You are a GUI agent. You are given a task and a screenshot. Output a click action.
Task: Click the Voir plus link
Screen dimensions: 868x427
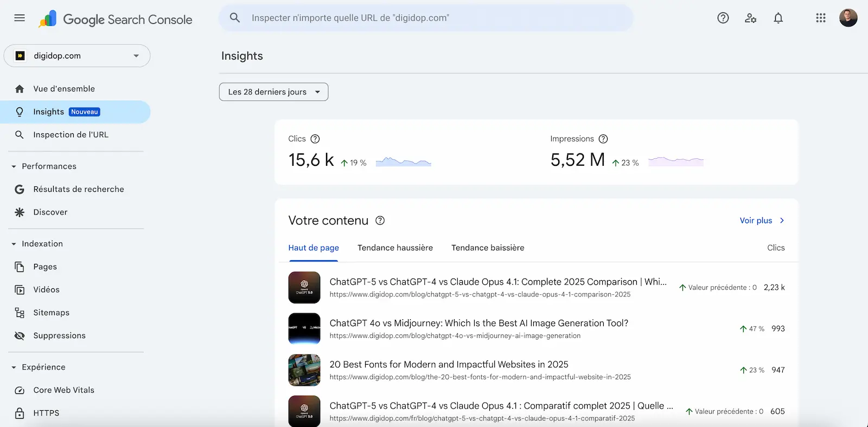762,221
